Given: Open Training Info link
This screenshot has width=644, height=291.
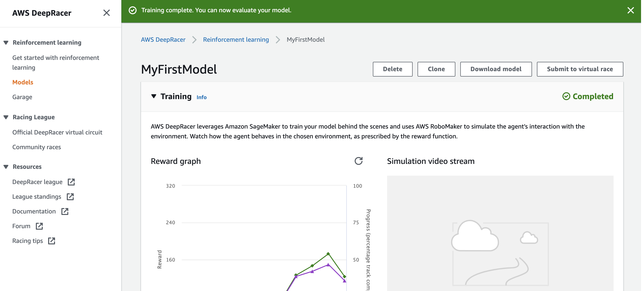Looking at the screenshot, I should tap(201, 97).
